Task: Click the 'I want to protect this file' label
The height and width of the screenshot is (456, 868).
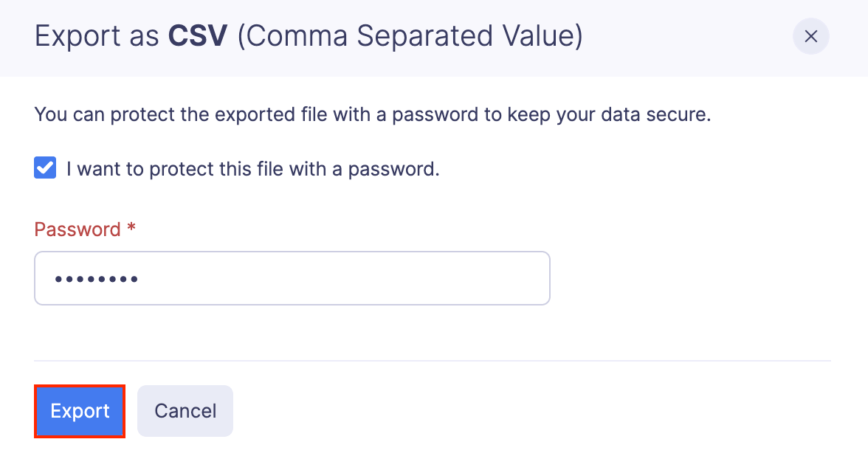Action: pyautogui.click(x=252, y=169)
